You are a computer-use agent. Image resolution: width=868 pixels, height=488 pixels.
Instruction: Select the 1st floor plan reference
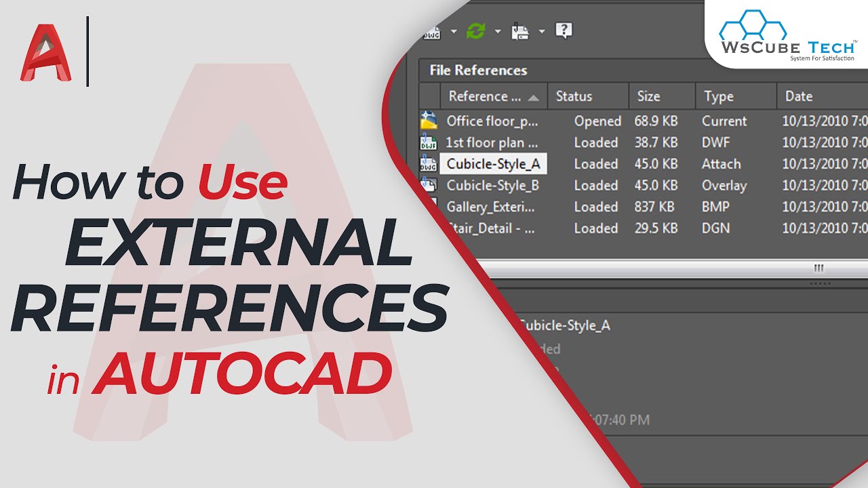492,142
